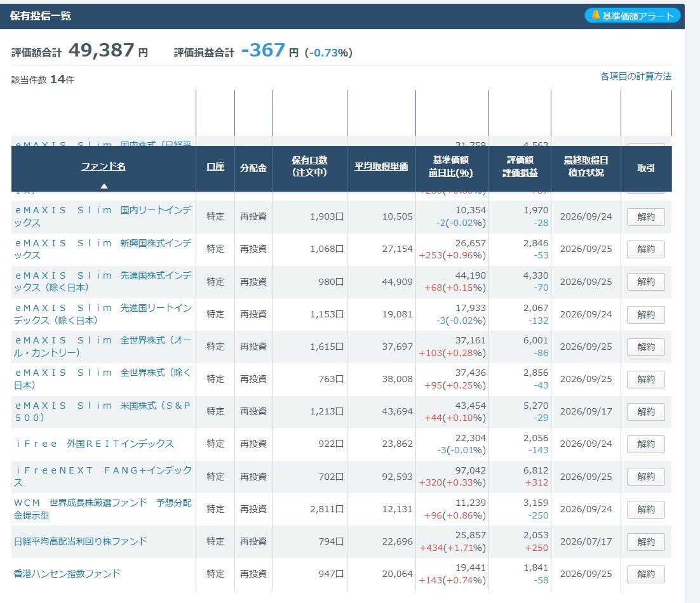Click 解約 for 先進国リートインデックス row
This screenshot has width=700, height=603.
pyautogui.click(x=645, y=314)
